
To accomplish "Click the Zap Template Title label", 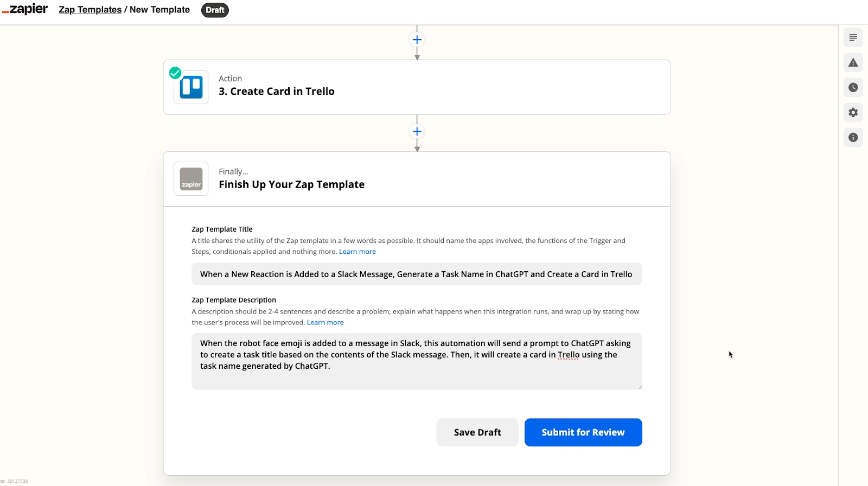I will [x=222, y=229].
